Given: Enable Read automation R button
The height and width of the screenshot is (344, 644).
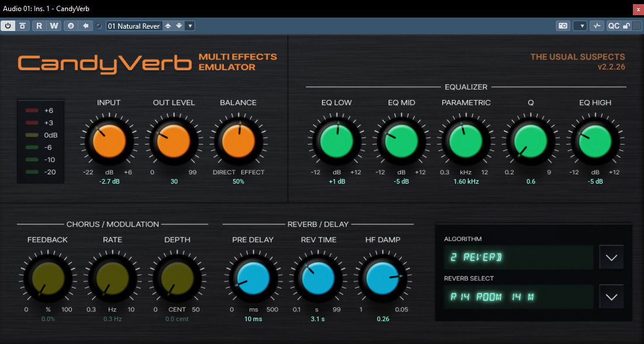Looking at the screenshot, I should tap(39, 26).
